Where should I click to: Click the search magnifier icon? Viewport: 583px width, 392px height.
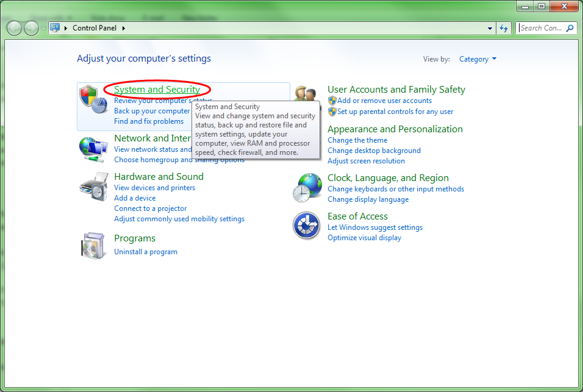[570, 28]
